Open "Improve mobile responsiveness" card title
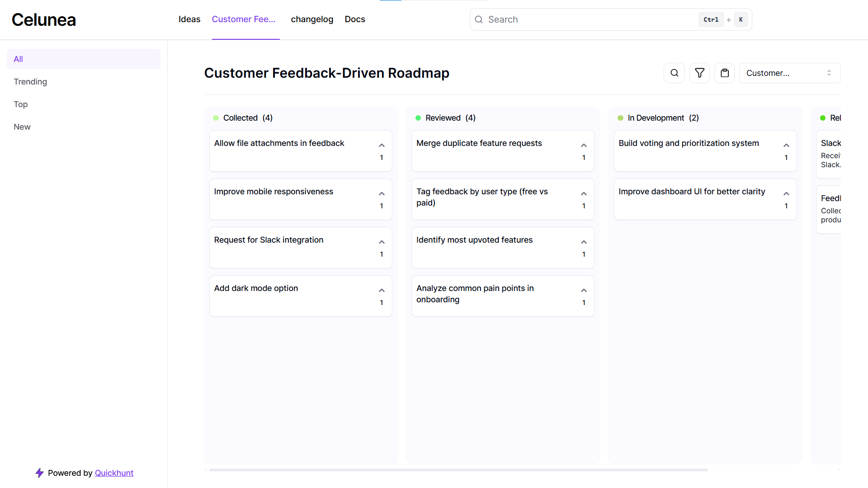Screen dimensions: 868x488 pos(274,191)
